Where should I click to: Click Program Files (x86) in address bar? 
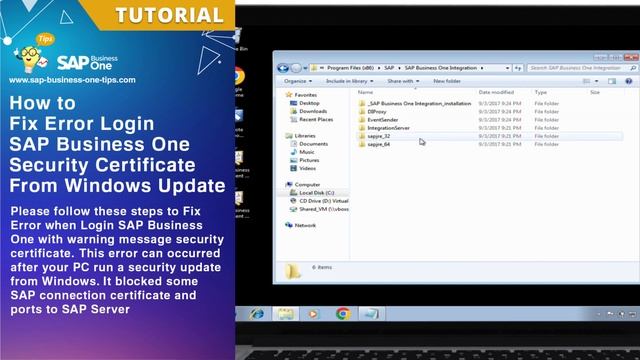pyautogui.click(x=350, y=68)
